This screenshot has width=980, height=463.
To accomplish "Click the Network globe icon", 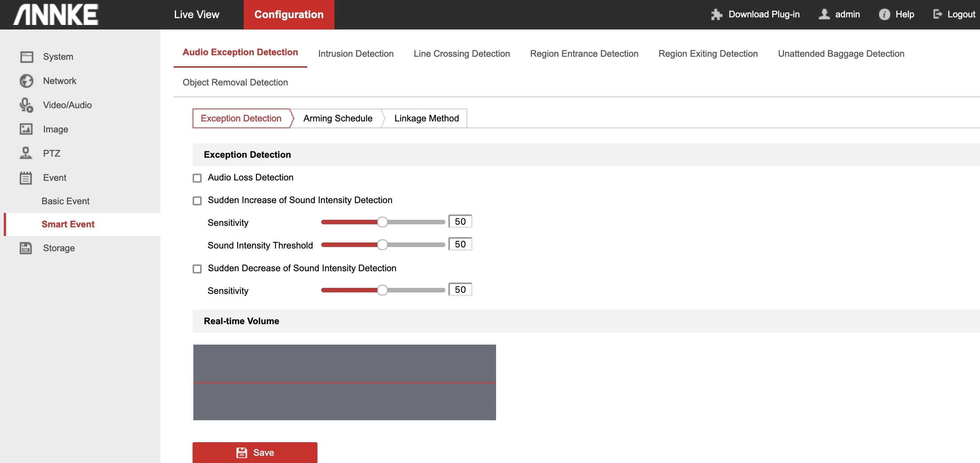I will pos(26,81).
